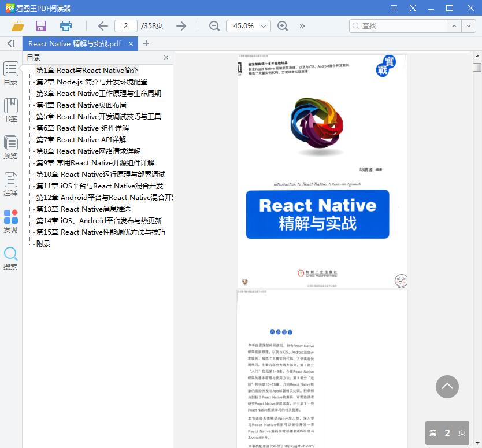This screenshot has width=482, height=448.
Task: Zoom out using the magnifier minus icon
Action: tap(214, 26)
